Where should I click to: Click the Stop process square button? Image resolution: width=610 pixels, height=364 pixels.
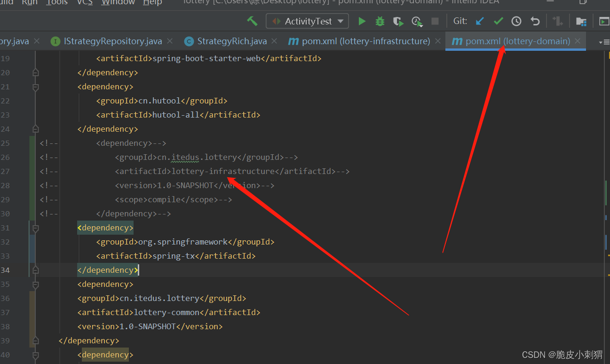click(435, 21)
